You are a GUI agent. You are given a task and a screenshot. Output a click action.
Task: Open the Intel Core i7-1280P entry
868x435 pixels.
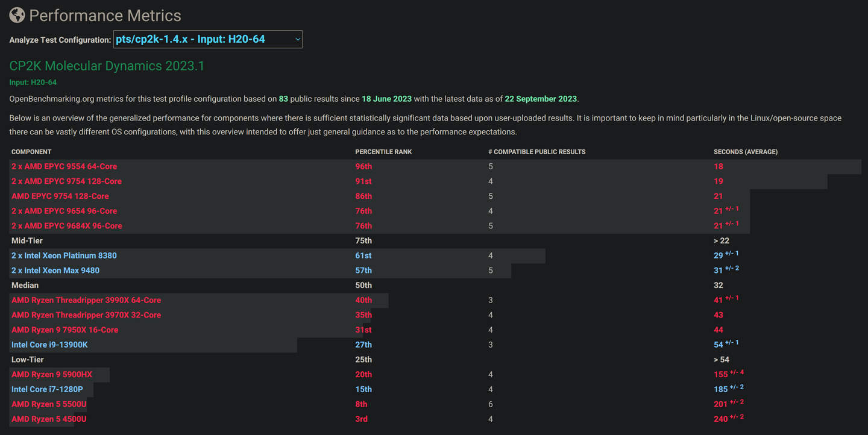[x=47, y=389]
